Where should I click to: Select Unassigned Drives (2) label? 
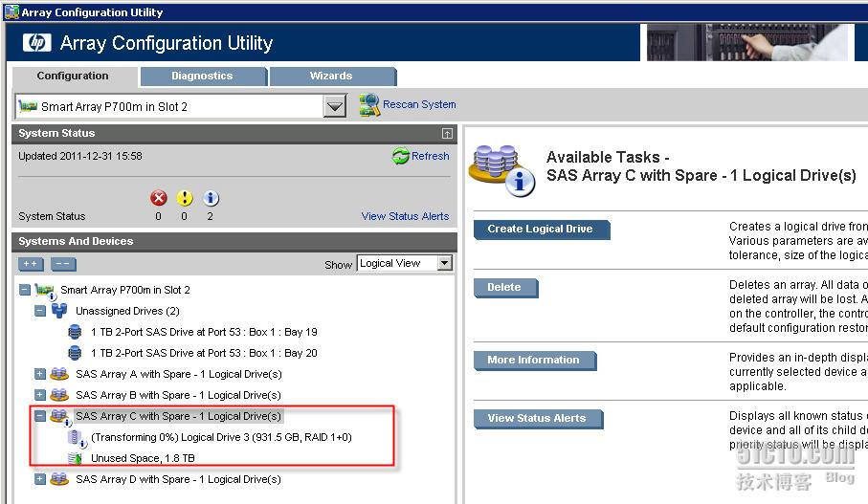(127, 311)
